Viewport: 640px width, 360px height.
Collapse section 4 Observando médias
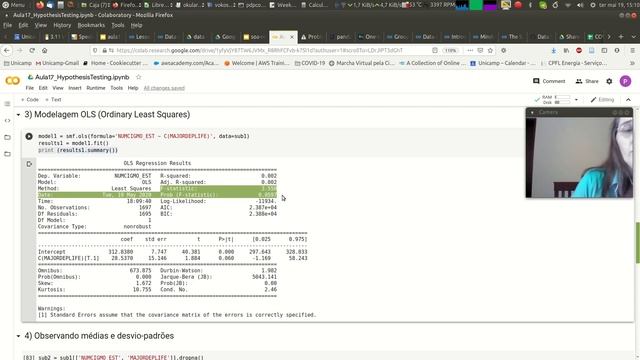tap(18, 336)
